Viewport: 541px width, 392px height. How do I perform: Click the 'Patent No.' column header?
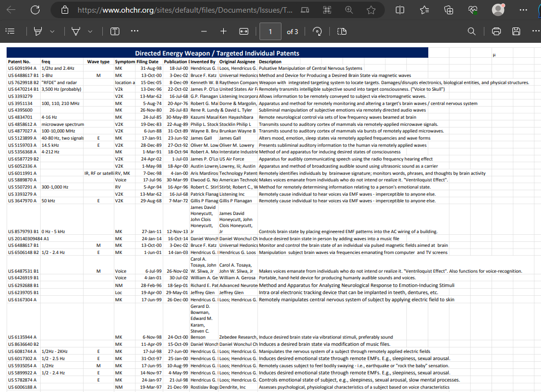click(19, 62)
